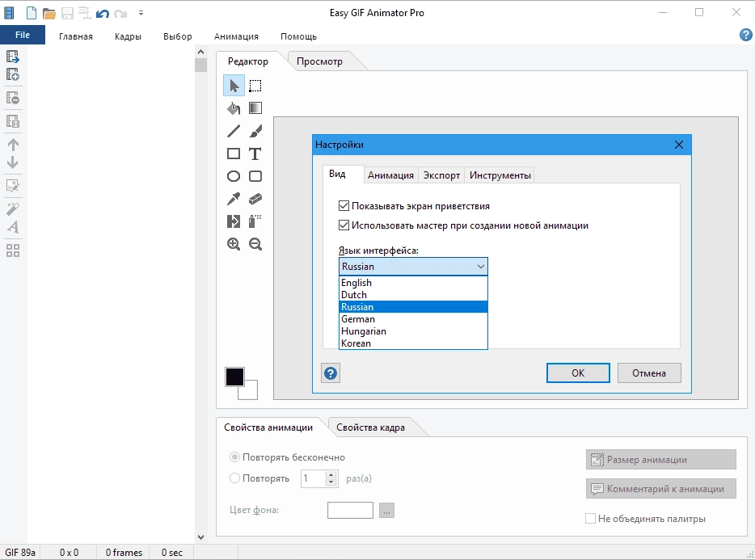The image size is (755, 560).
Task: Click the zoom out magnifier
Action: pos(255,244)
